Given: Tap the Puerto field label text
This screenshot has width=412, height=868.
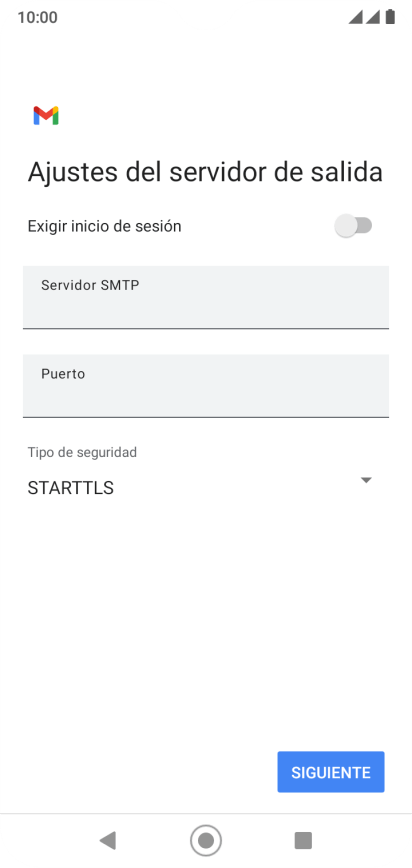Looking at the screenshot, I should coord(63,374).
